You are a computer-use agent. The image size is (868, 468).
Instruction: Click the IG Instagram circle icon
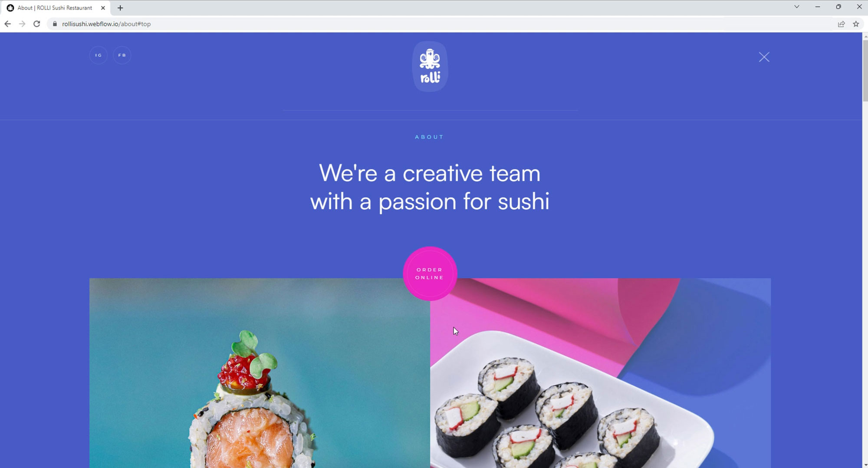click(x=99, y=55)
